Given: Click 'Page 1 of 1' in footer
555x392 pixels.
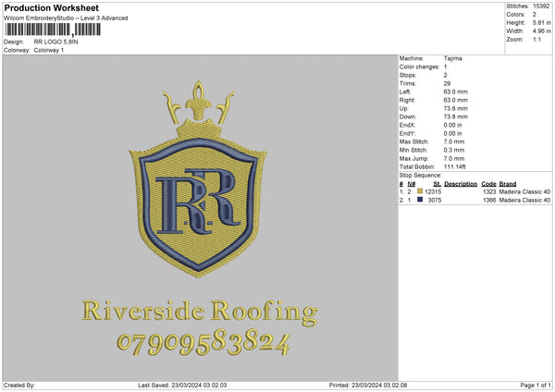Looking at the screenshot, I should tap(536, 385).
